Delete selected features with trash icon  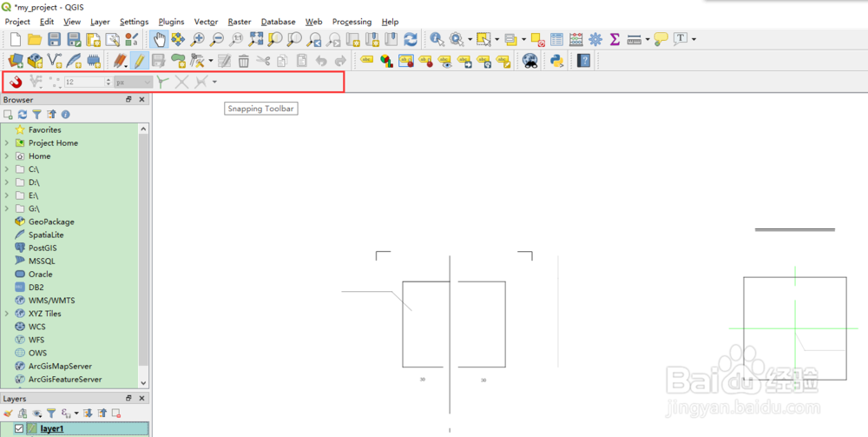pyautogui.click(x=244, y=60)
